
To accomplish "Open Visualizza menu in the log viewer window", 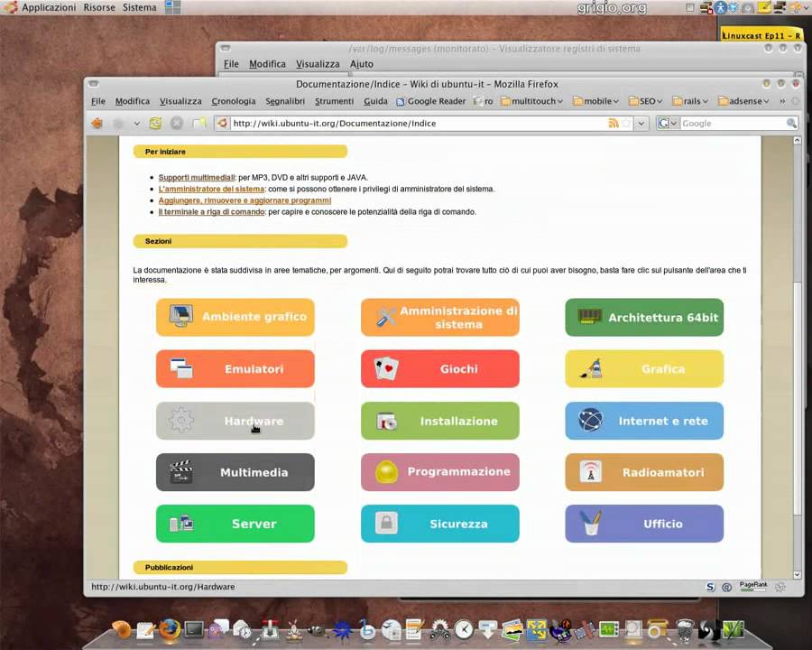I will (x=318, y=64).
